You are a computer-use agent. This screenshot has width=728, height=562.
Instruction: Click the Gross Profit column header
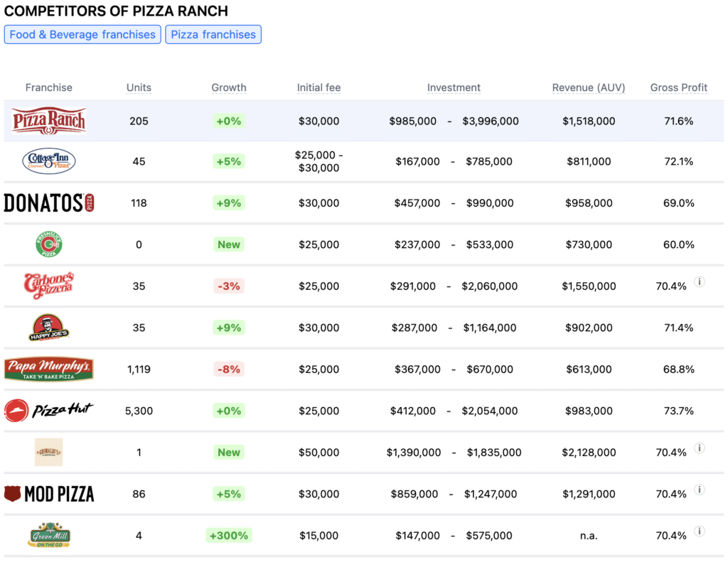click(679, 87)
